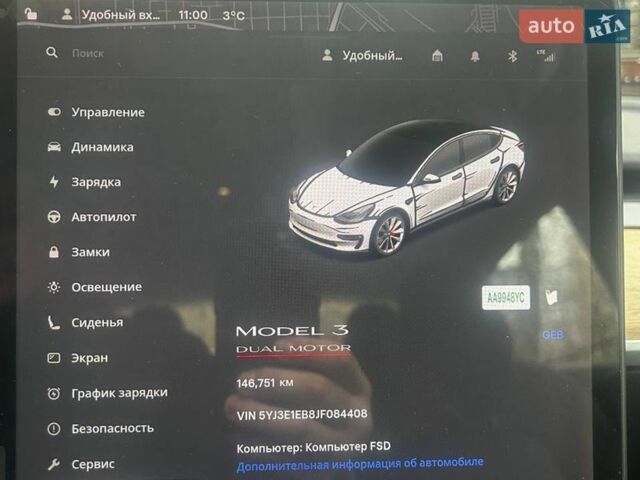Image resolution: width=640 pixels, height=480 pixels.
Task: Click the sun icon beside Освещение
Action: (54, 287)
